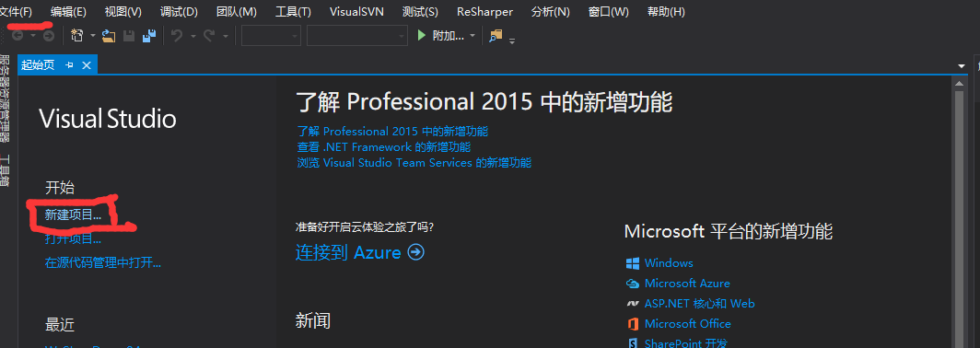Open the solution configurations combo box
Screen dimensions: 980x348
[271, 36]
